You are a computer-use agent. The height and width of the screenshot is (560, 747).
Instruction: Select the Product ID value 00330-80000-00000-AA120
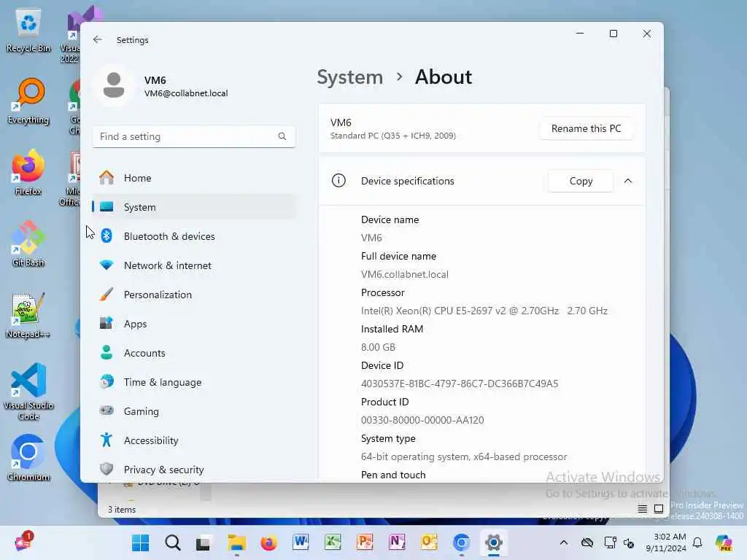422,420
